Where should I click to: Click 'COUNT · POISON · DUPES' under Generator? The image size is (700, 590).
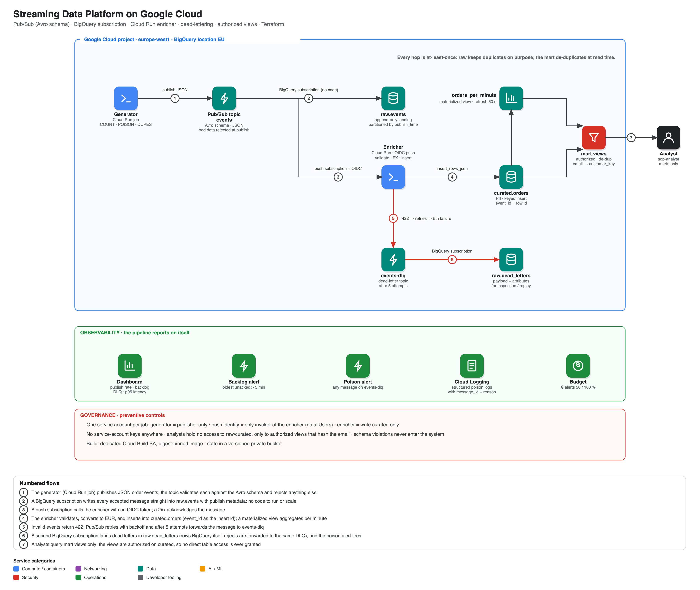click(126, 124)
